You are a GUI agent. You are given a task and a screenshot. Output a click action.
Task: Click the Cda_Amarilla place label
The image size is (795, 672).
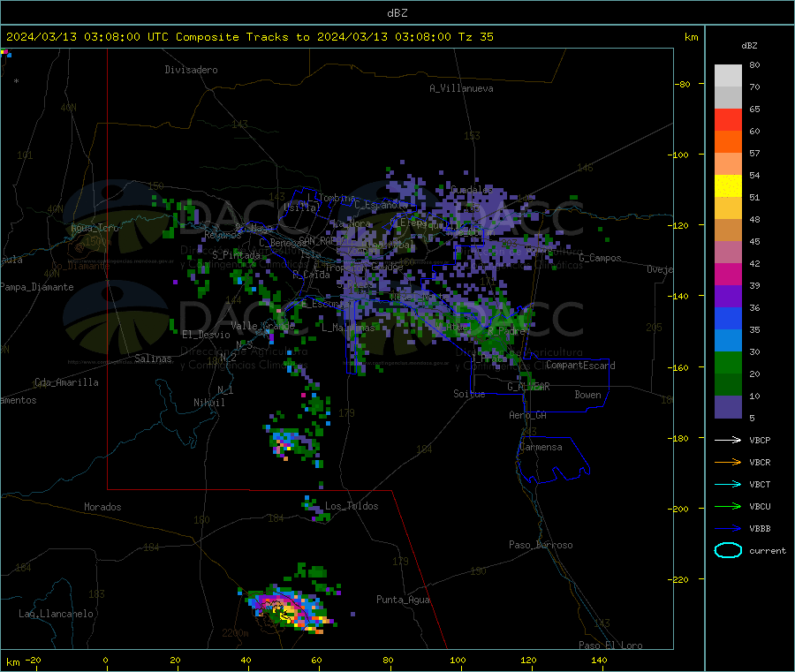pos(66,382)
